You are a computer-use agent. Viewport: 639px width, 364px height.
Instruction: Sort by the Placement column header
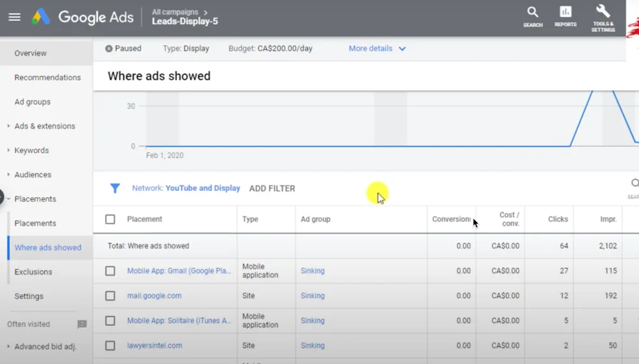click(145, 219)
